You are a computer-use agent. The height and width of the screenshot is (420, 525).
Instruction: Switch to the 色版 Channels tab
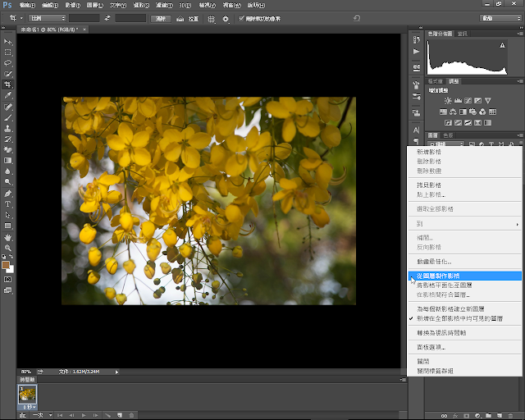pos(448,135)
